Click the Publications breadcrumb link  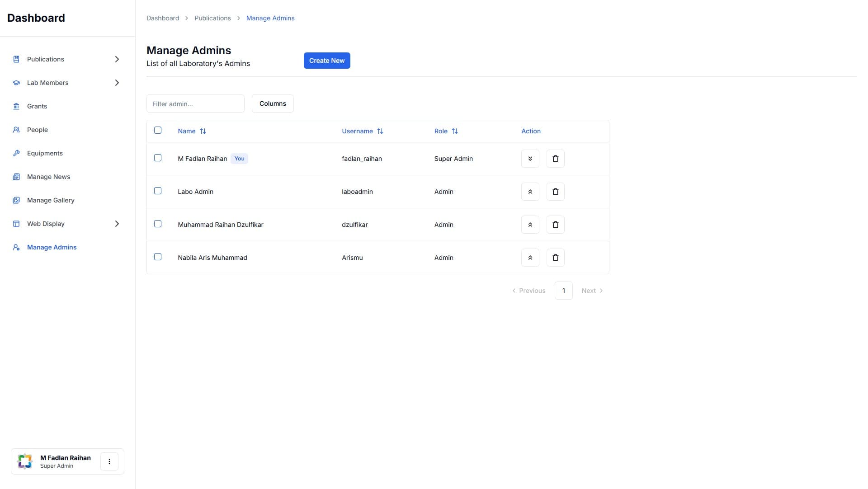click(x=212, y=18)
